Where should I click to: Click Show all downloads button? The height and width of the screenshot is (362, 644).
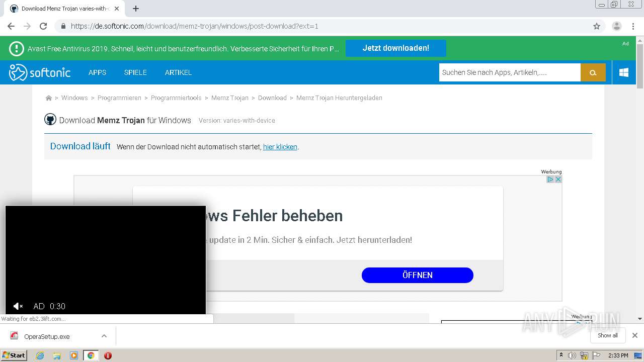(x=608, y=335)
